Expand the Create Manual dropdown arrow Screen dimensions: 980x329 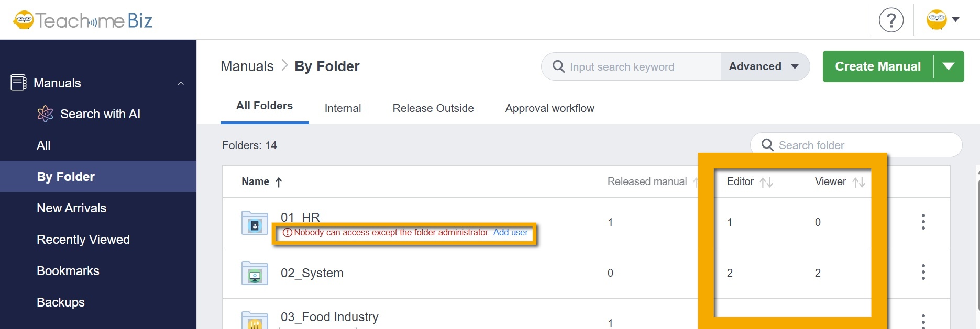click(949, 66)
